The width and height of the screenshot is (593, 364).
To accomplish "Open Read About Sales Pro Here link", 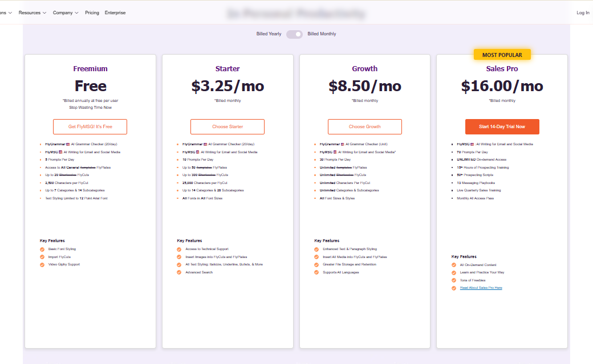I will 481,288.
